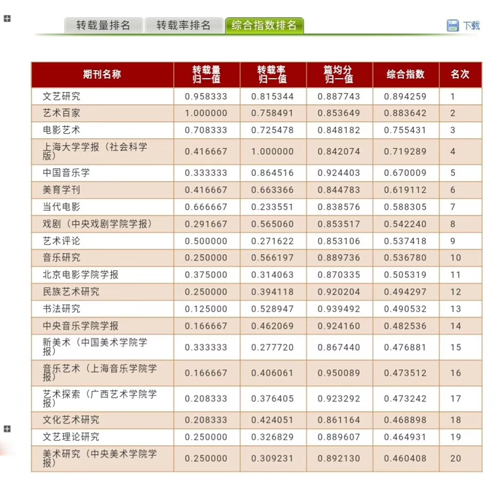
Task: Select the 文艺研究 journal row
Action: [257, 96]
